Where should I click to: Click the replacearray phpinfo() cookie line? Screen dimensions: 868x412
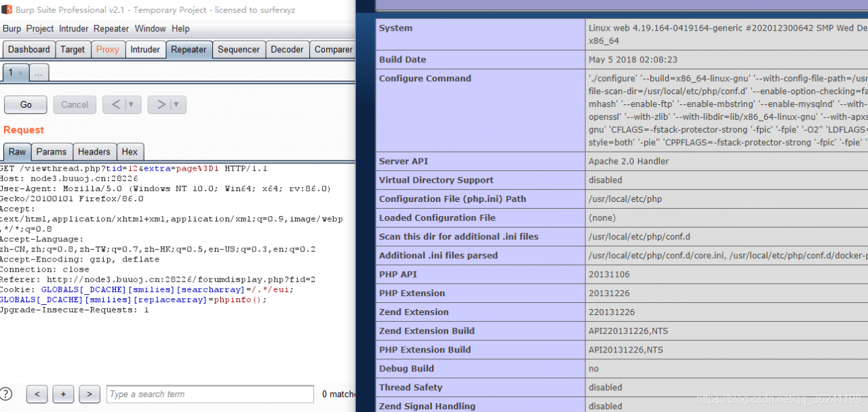[134, 300]
